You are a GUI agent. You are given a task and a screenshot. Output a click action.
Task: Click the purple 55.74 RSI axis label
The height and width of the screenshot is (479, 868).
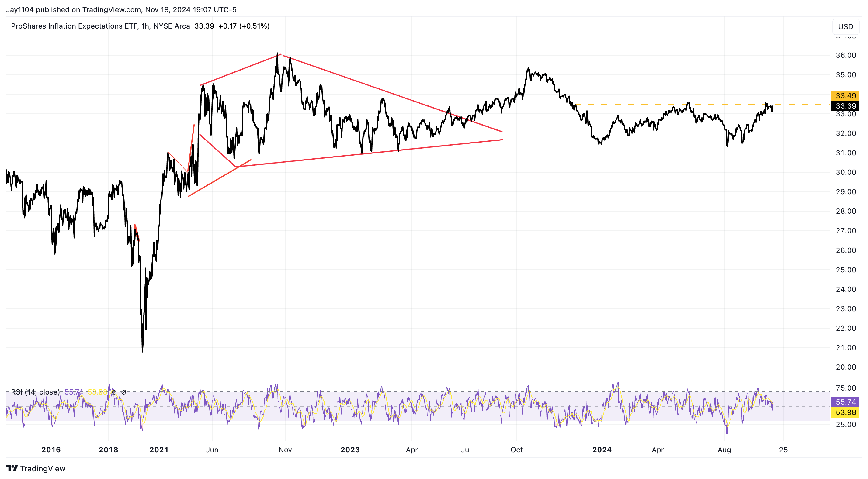click(845, 402)
